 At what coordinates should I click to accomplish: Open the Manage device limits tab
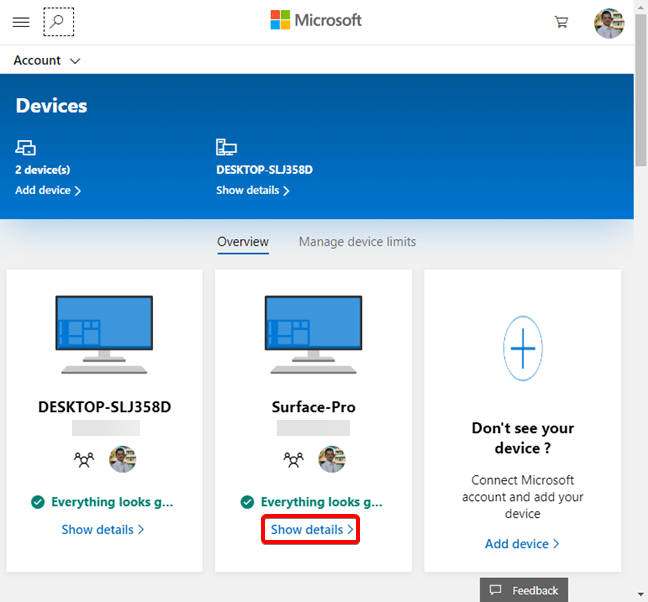pos(357,242)
